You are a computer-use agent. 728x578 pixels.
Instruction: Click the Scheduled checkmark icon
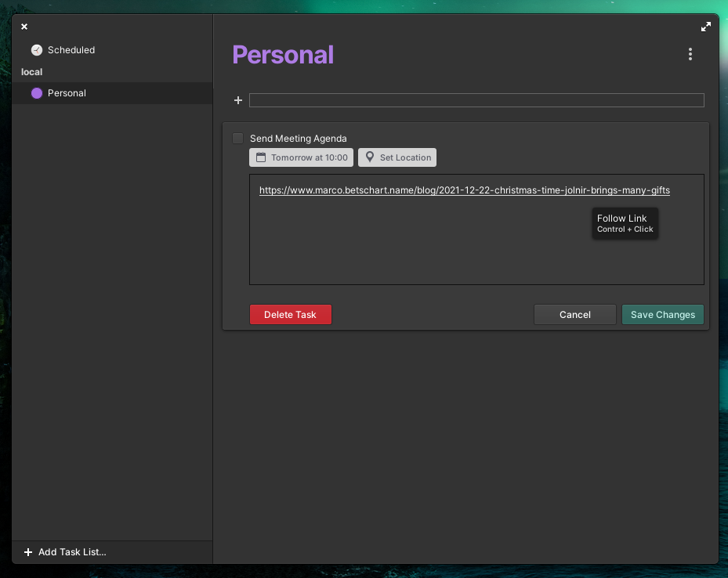coord(36,49)
